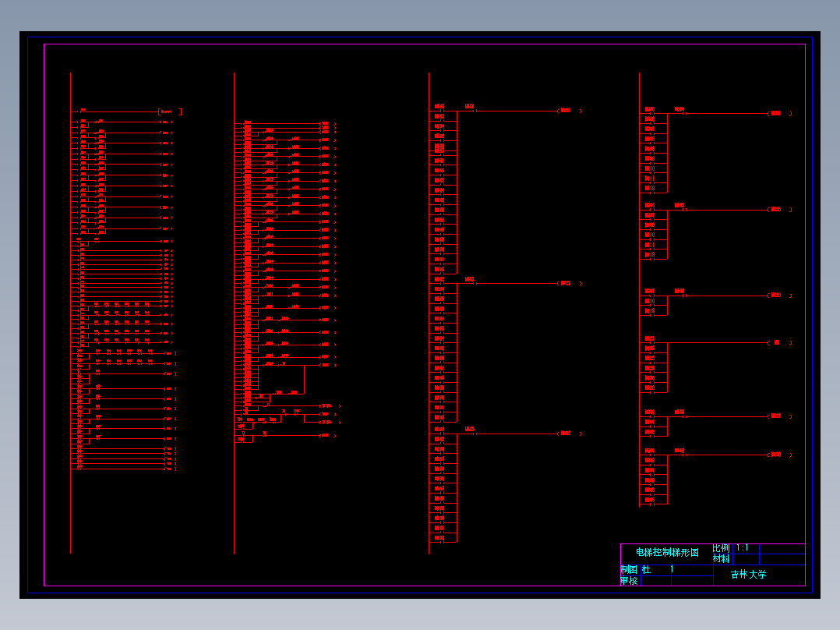Click the bracketed instruction box on first rung
Image resolution: width=840 pixels, height=630 pixels.
pos(170,111)
